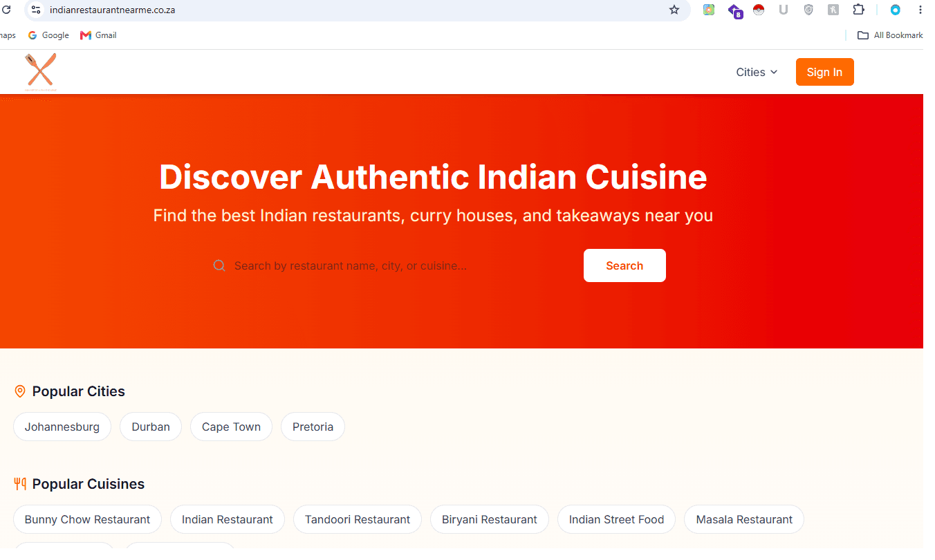Click the shield extension icon
This screenshot has height=560, width=935.
[x=808, y=10]
